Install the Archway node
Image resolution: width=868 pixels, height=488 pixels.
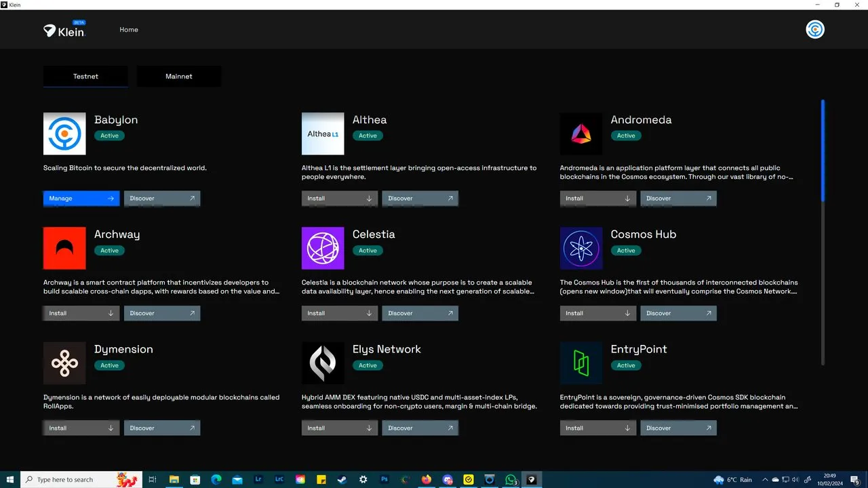(x=81, y=313)
